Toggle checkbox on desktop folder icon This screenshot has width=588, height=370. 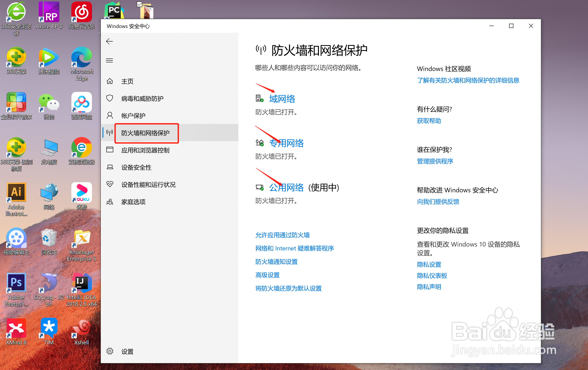[139, 4]
